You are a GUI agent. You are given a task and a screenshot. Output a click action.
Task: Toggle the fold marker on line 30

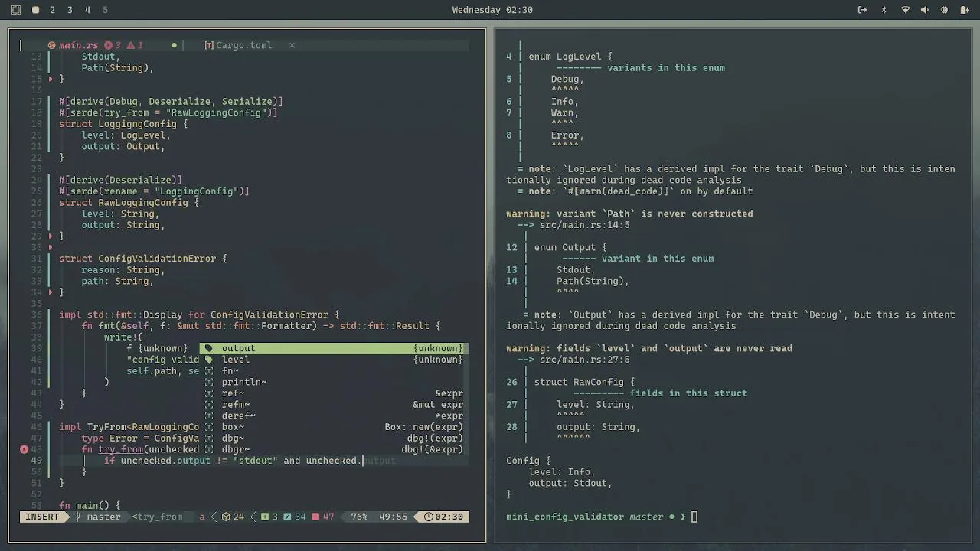51,247
